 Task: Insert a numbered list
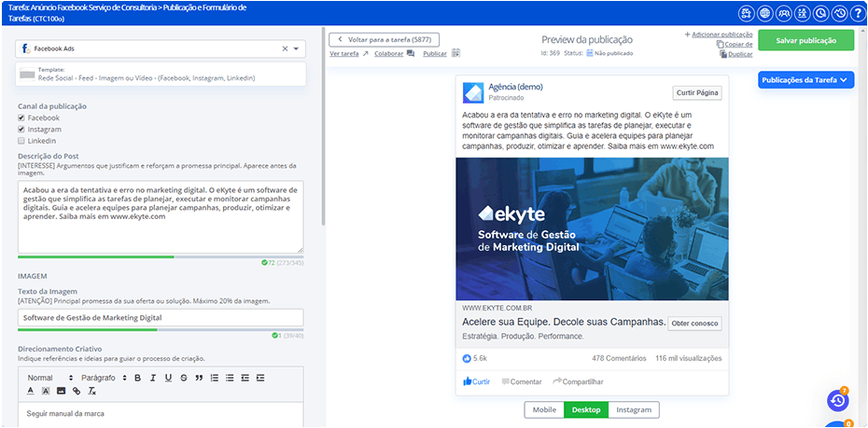click(x=215, y=378)
